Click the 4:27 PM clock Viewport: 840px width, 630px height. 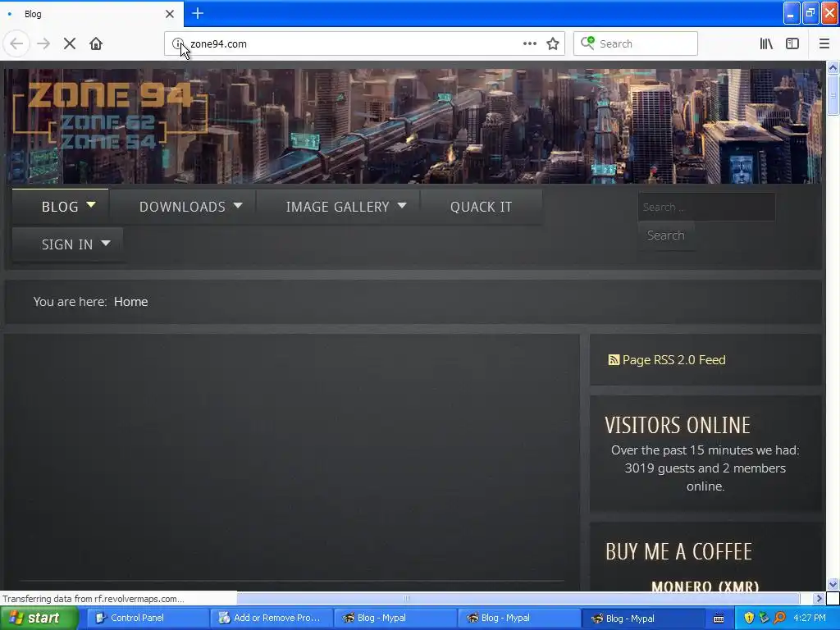point(810,618)
